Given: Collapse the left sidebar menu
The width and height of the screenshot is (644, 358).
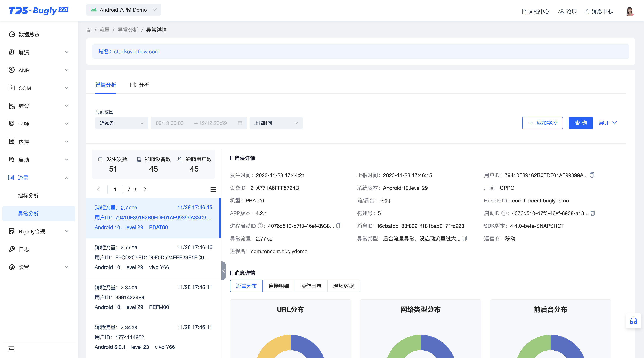Looking at the screenshot, I should (11, 349).
